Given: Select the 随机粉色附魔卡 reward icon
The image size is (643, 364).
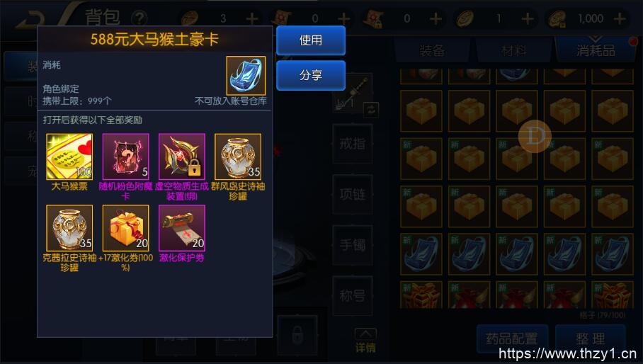Looking at the screenshot, I should pyautogui.click(x=125, y=157).
